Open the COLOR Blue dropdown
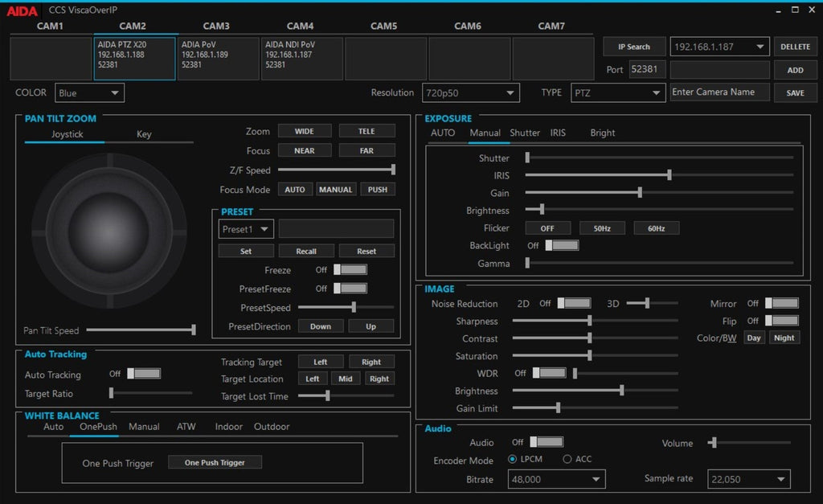 coord(89,93)
